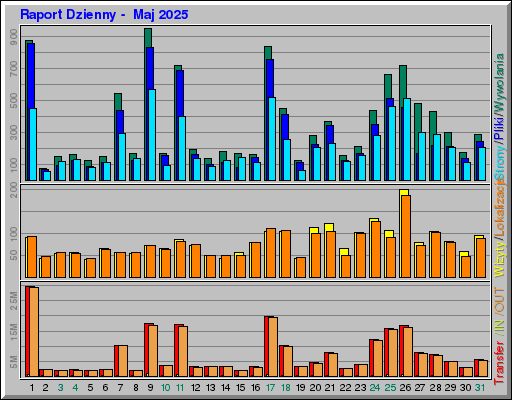Click the 500 y-axis value
Screen dimensions: 512x400
coord(14,101)
